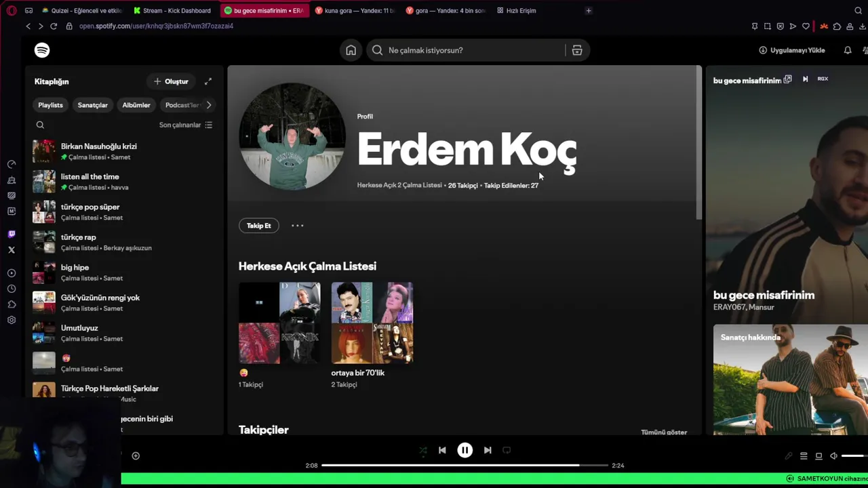The width and height of the screenshot is (868, 488).
Task: Click the browser address bar URL
Action: (156, 26)
